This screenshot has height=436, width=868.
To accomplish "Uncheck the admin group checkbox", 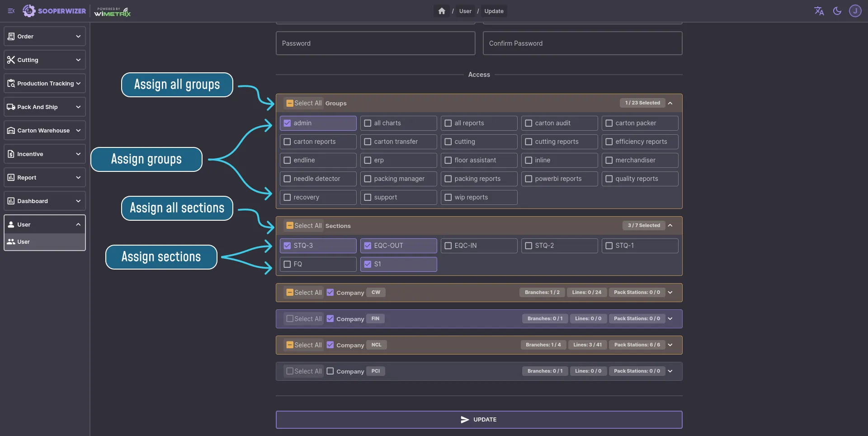I will 287,123.
